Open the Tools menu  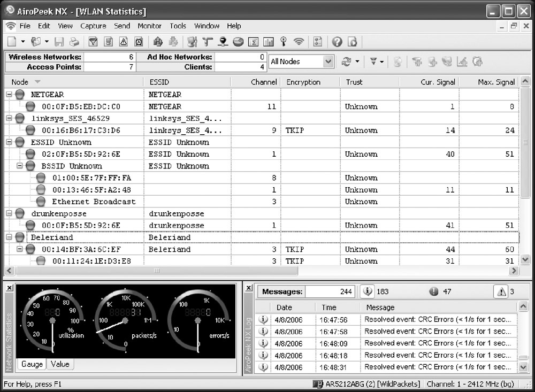(x=178, y=26)
